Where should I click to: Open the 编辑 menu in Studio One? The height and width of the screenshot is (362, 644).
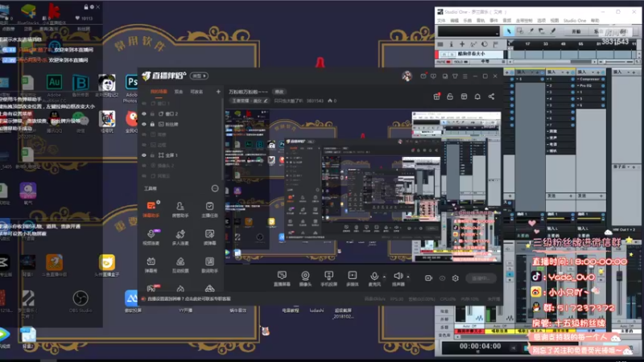pyautogui.click(x=454, y=21)
